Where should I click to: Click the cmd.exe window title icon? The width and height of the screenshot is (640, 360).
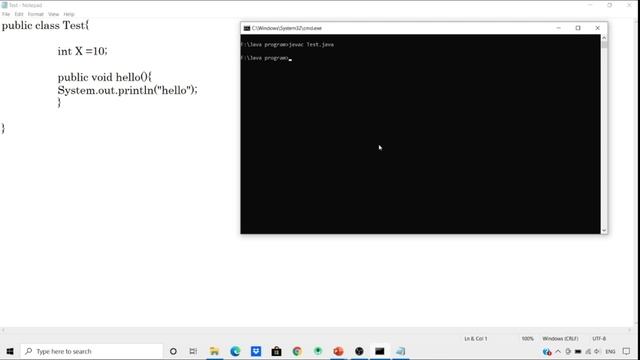click(x=247, y=28)
